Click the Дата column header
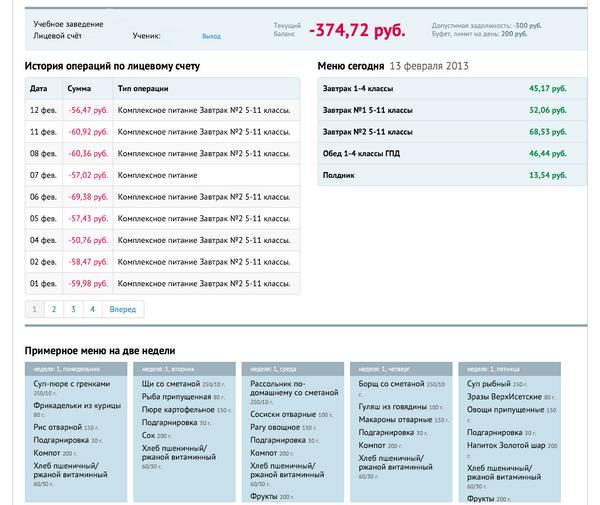This screenshot has height=505, width=600. [39, 89]
